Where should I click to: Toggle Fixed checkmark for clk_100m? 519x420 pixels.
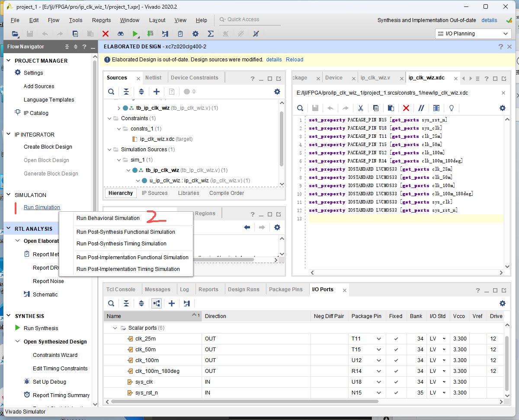coord(396,360)
